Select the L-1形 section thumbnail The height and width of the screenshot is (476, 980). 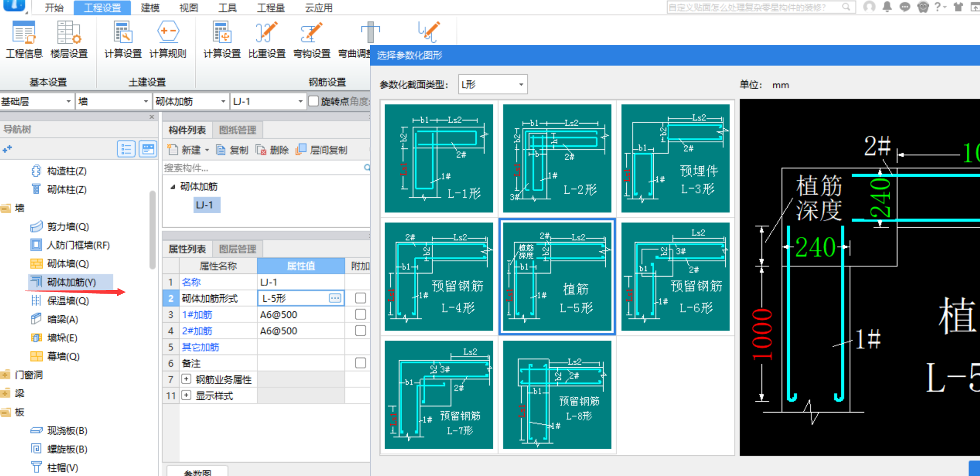pos(439,158)
